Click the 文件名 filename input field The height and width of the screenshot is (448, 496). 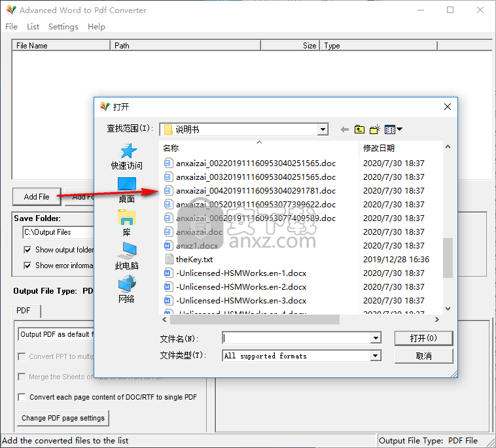pos(296,338)
